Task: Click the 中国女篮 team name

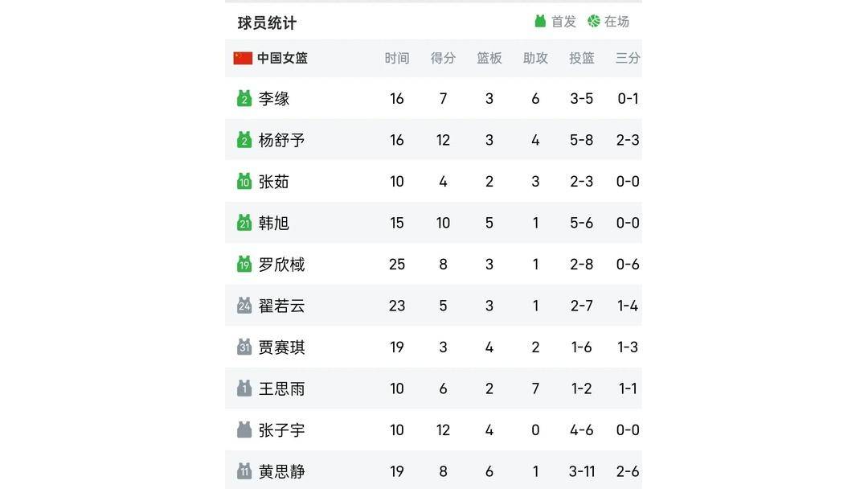Action: click(282, 58)
